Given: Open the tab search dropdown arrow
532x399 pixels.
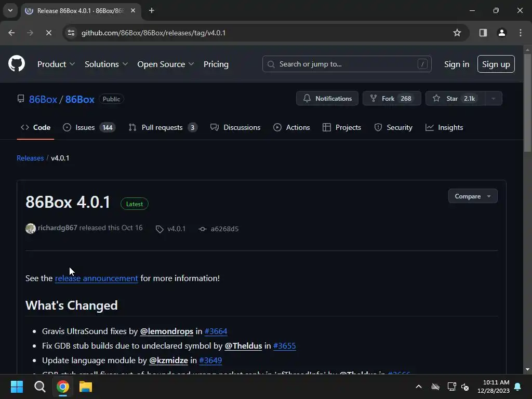Looking at the screenshot, I should pos(10,10).
